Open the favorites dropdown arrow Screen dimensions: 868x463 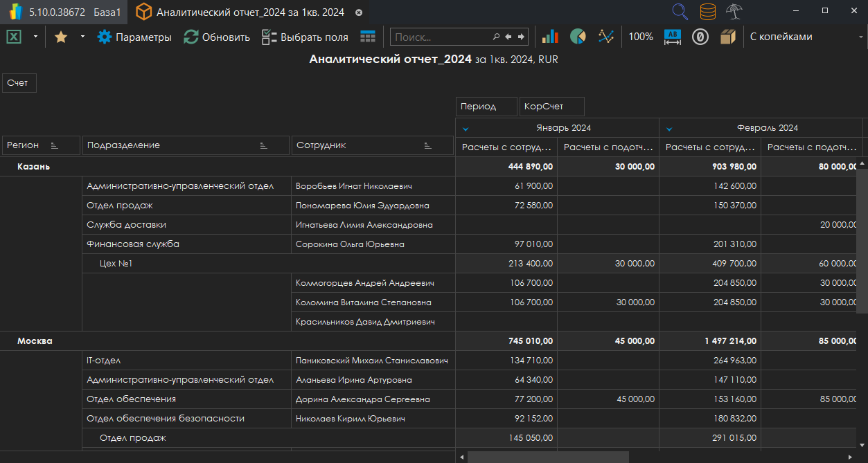82,37
